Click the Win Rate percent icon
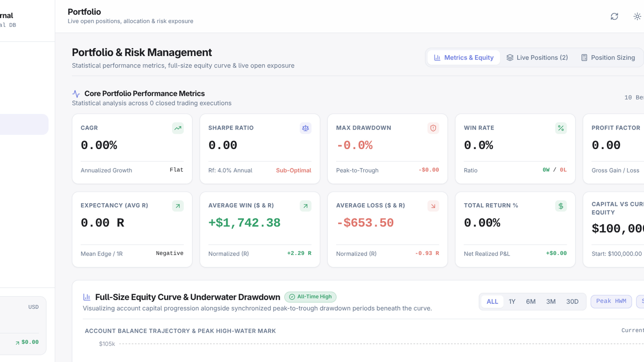This screenshot has height=362, width=644. pyautogui.click(x=561, y=128)
